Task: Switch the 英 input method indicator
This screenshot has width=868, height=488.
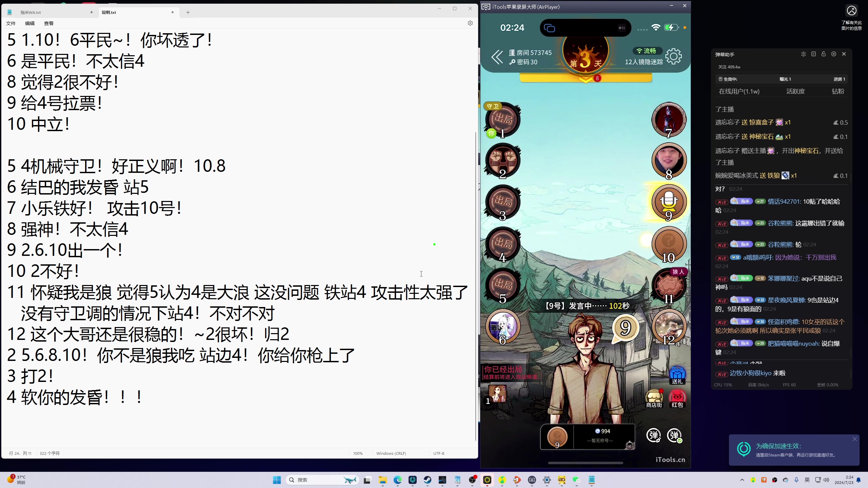Action: pos(807,480)
